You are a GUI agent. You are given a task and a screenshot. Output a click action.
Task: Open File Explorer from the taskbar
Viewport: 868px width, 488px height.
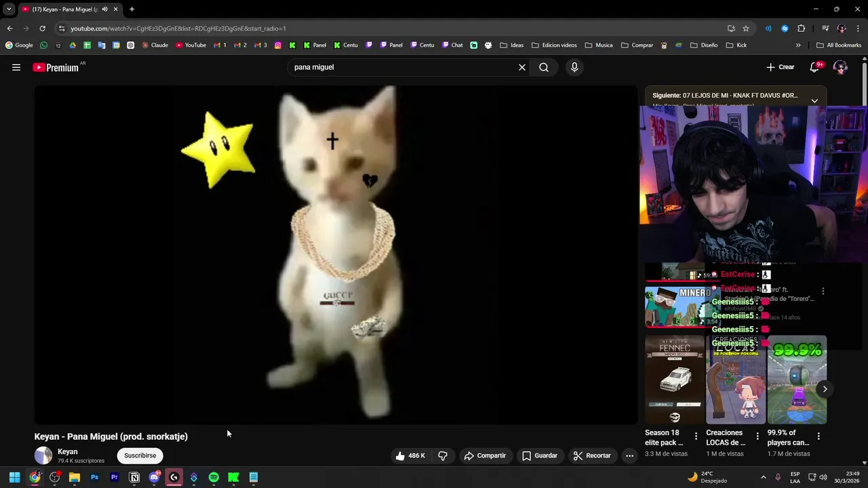point(75,477)
